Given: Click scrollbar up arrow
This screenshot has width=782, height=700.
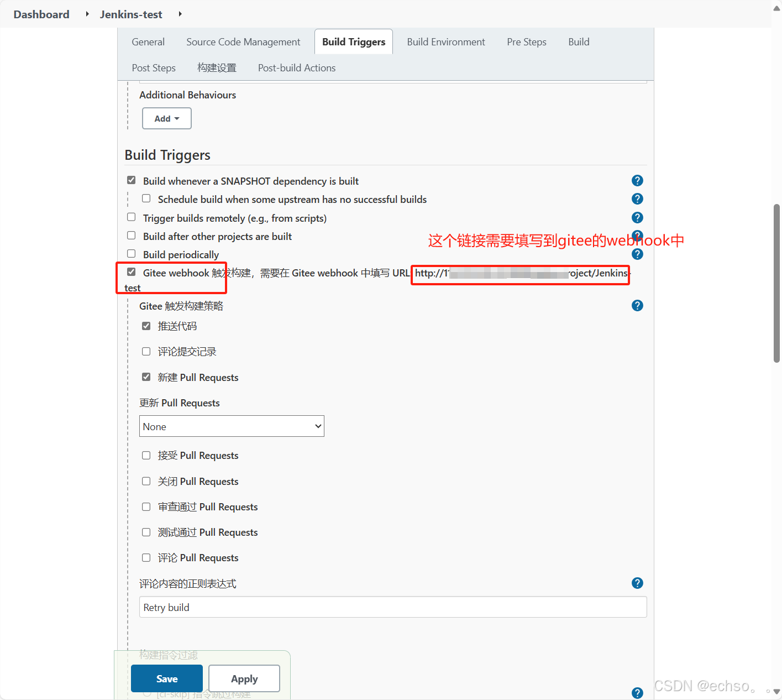Looking at the screenshot, I should pos(776,8).
